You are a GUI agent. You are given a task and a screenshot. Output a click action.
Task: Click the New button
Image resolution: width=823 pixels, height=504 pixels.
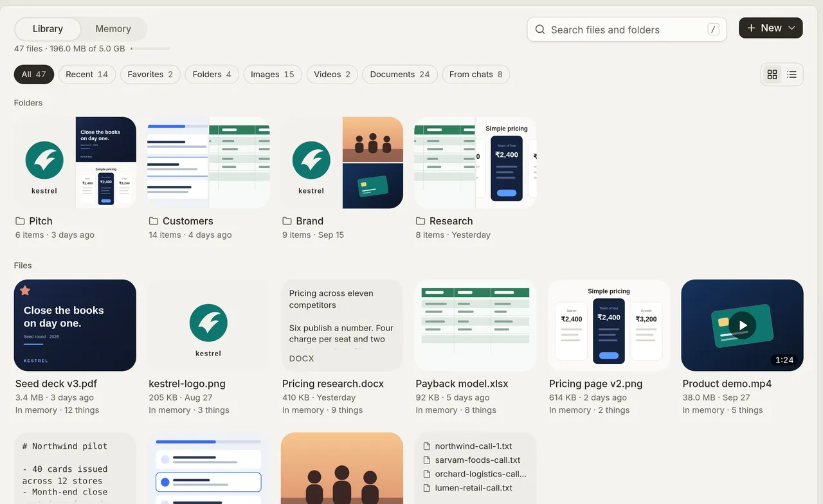[x=771, y=28]
